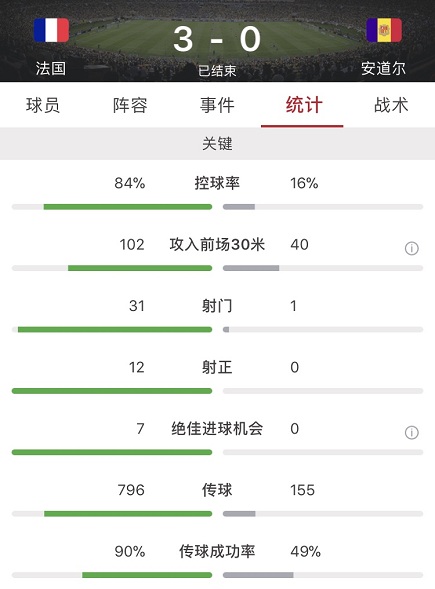435x589 pixels.
Task: Select the 统计 tab
Action: (x=304, y=105)
